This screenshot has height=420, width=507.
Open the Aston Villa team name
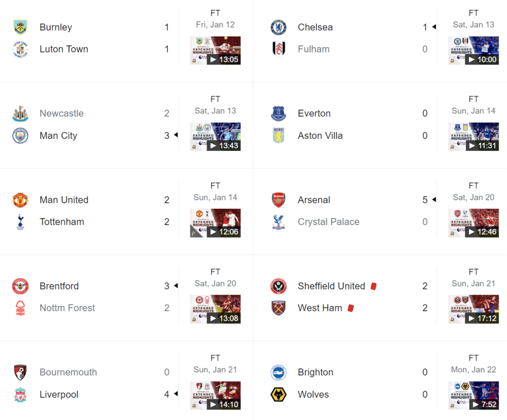[x=320, y=135]
